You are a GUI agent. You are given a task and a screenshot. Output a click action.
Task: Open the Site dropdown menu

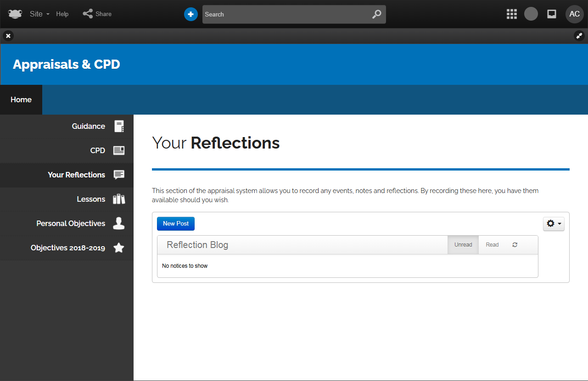pyautogui.click(x=39, y=14)
